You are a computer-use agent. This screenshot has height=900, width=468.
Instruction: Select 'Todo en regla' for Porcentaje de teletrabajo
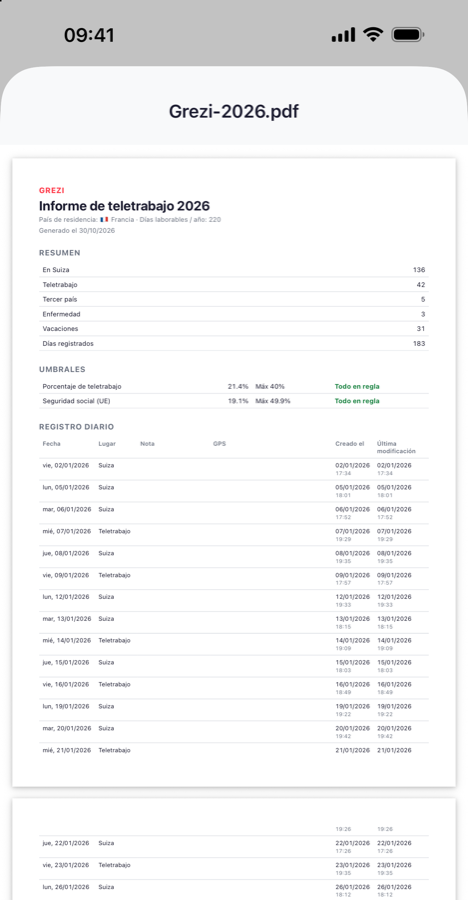357,387
